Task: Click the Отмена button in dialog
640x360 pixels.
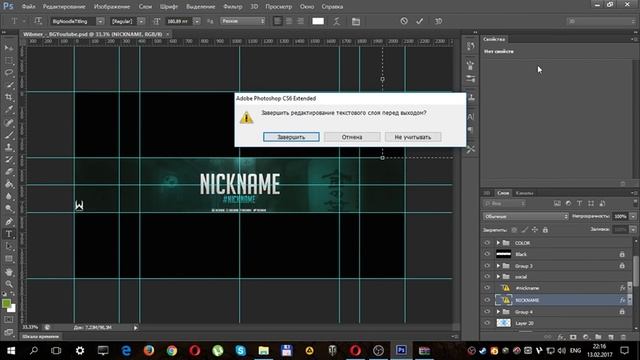Action: click(x=352, y=137)
